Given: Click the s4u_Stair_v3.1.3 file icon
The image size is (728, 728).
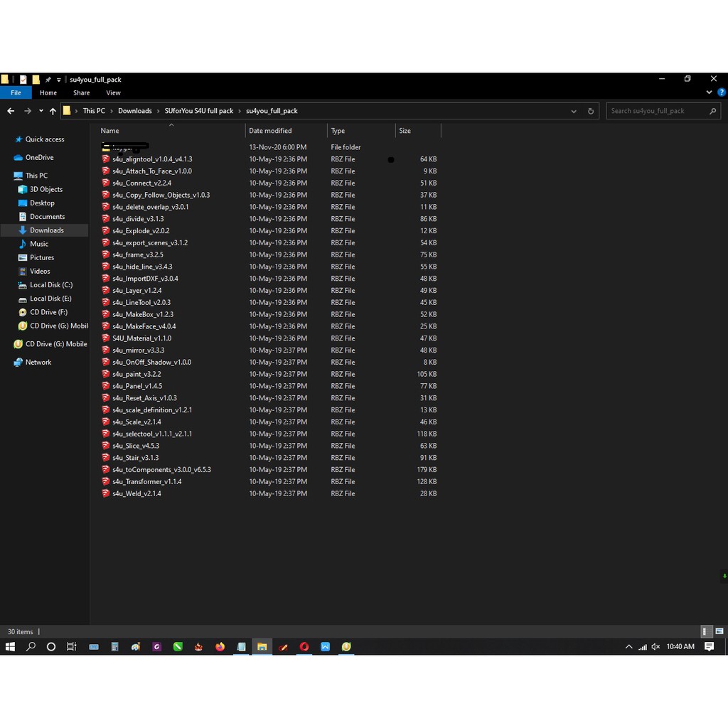Looking at the screenshot, I should click(106, 458).
